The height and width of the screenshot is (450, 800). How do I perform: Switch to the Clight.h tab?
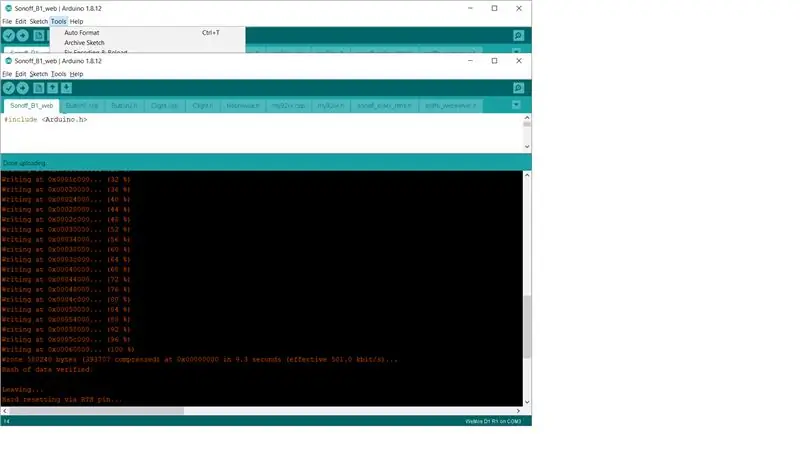click(x=203, y=106)
